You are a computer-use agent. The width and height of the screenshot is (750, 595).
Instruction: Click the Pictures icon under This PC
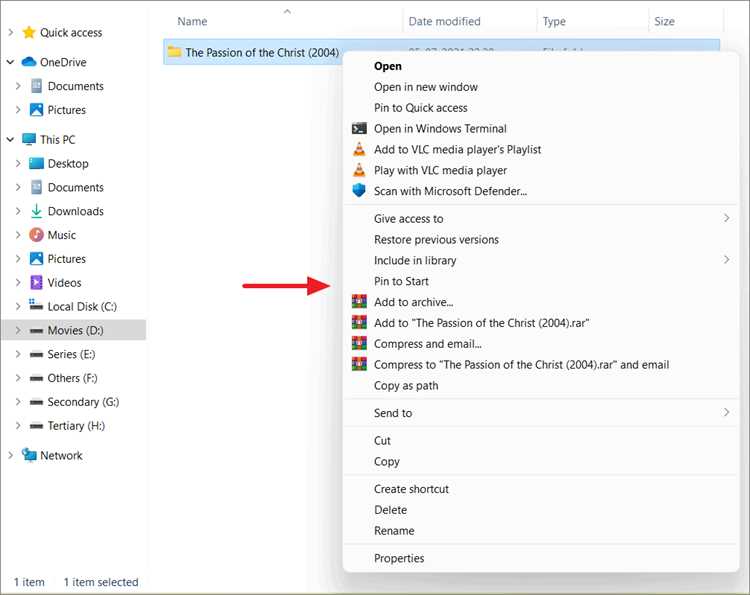click(36, 259)
